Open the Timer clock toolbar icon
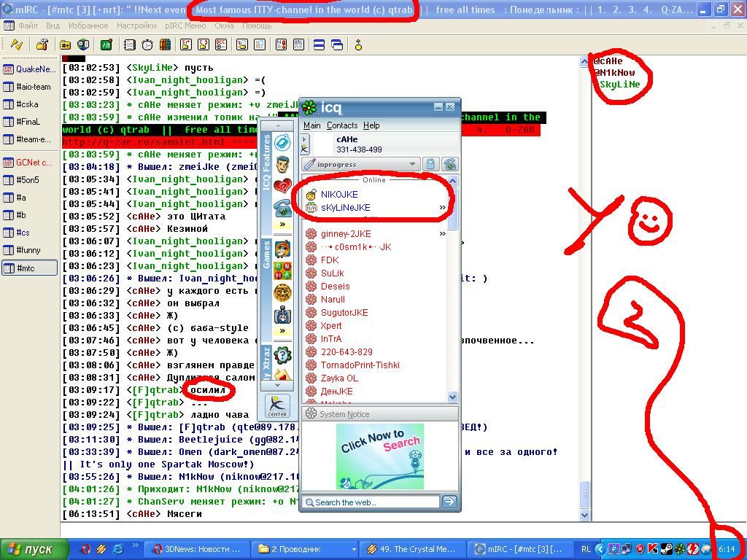This screenshot has height=560, width=747. pyautogui.click(x=147, y=44)
